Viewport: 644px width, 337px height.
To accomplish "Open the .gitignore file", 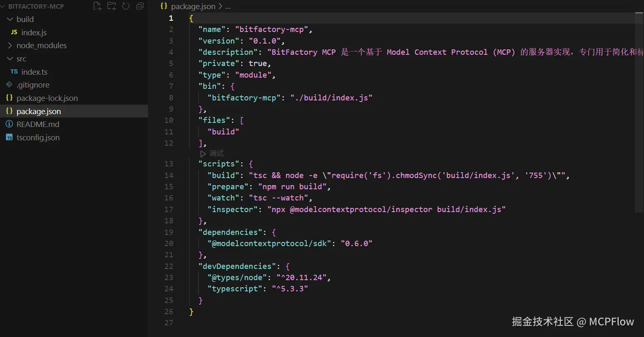I will [x=33, y=85].
